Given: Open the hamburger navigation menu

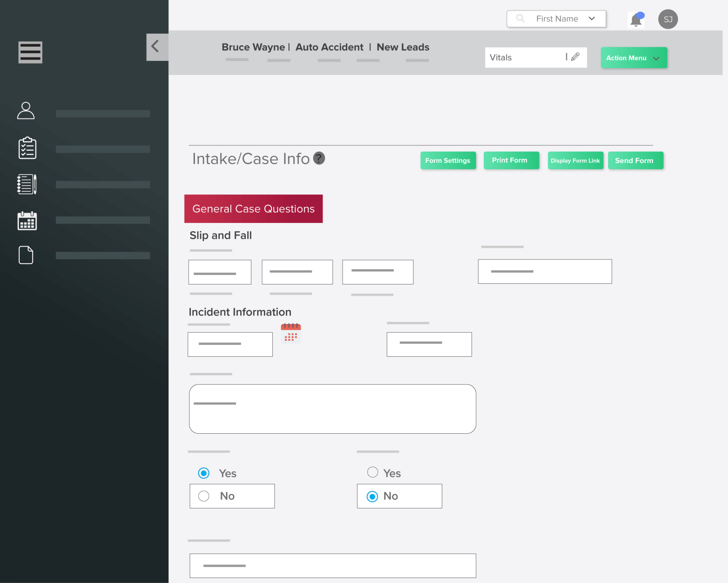Looking at the screenshot, I should point(30,52).
